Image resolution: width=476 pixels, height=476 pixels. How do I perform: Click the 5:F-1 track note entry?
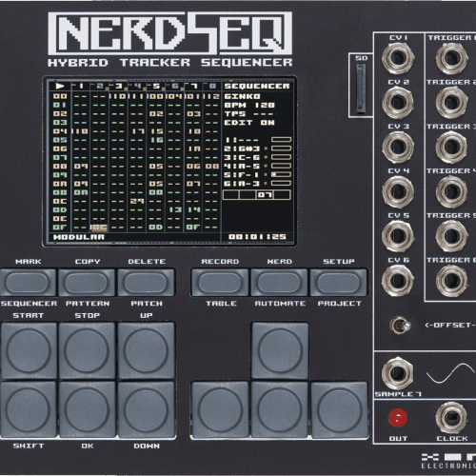pos(242,175)
